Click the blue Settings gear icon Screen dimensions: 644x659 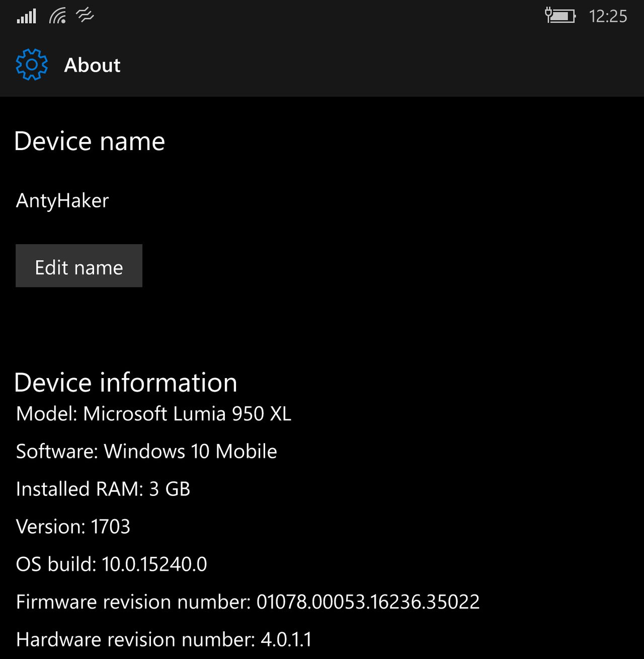[32, 64]
